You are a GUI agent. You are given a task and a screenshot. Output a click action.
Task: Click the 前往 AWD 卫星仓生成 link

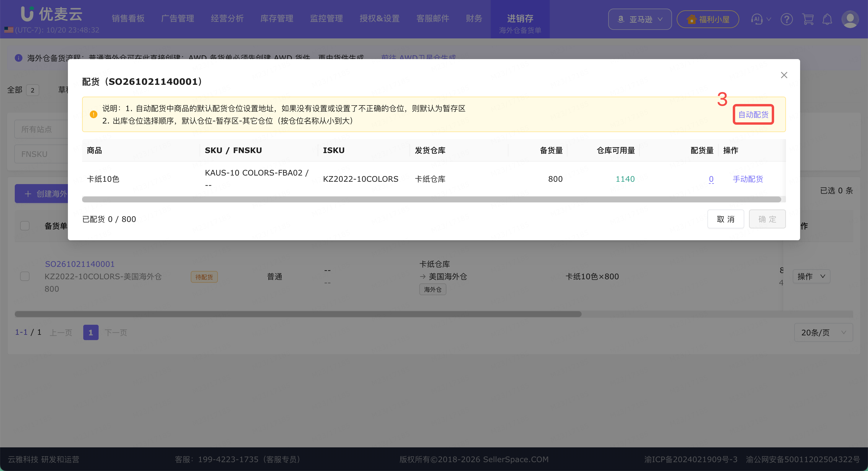click(418, 58)
